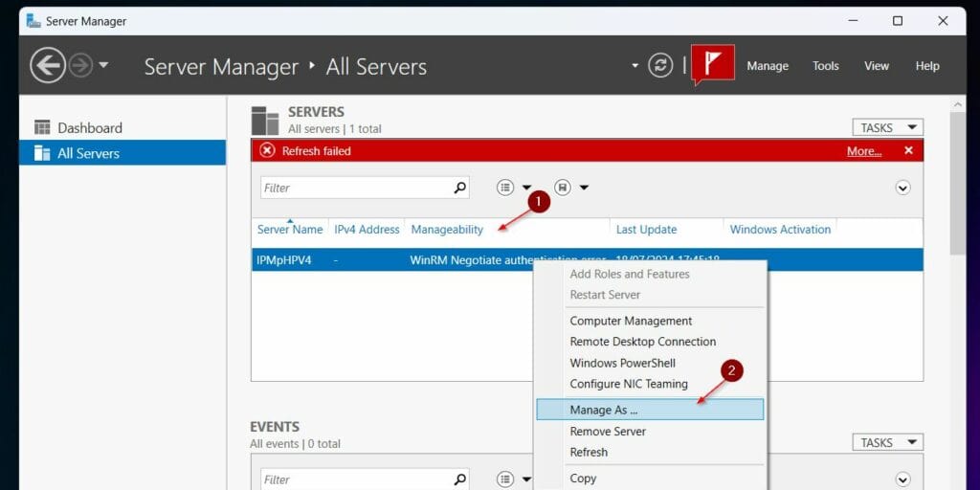The image size is (980, 490).
Task: Dismiss the Refresh failed banner
Action: pyautogui.click(x=908, y=150)
